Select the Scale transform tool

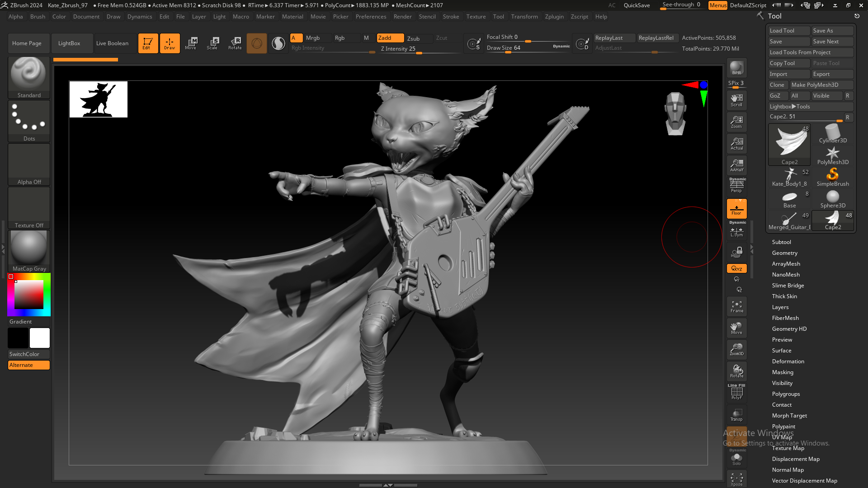click(x=212, y=43)
